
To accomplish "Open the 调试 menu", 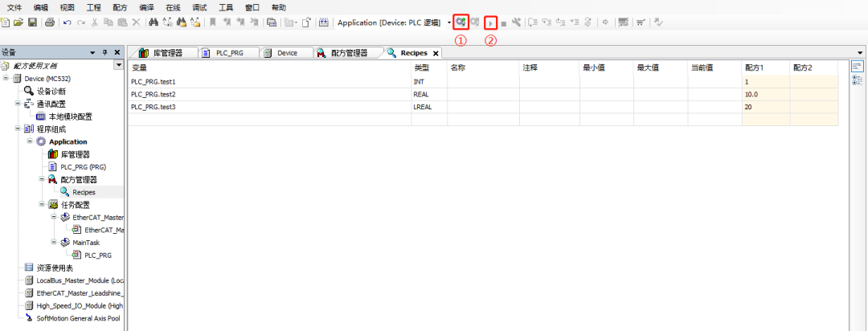I will tap(199, 8).
